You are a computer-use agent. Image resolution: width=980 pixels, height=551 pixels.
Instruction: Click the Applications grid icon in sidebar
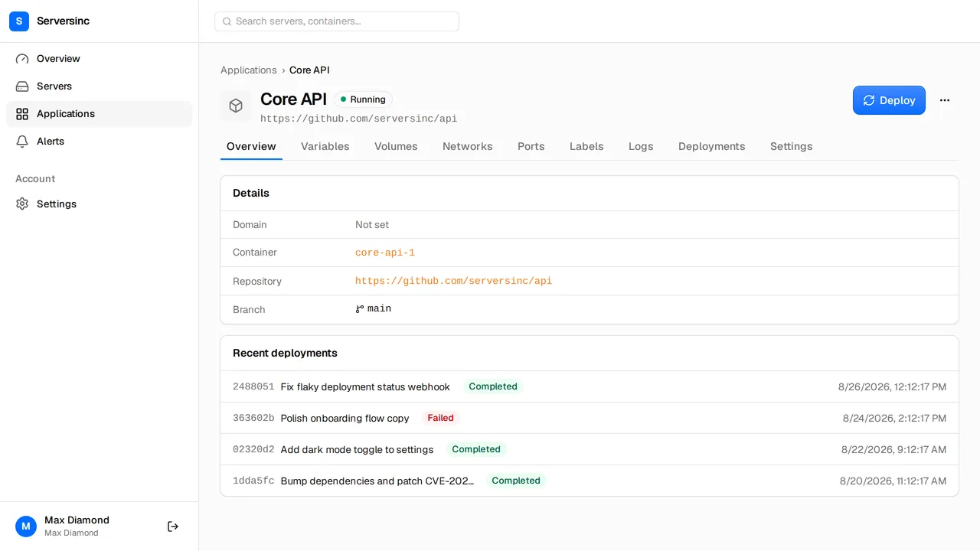click(22, 114)
